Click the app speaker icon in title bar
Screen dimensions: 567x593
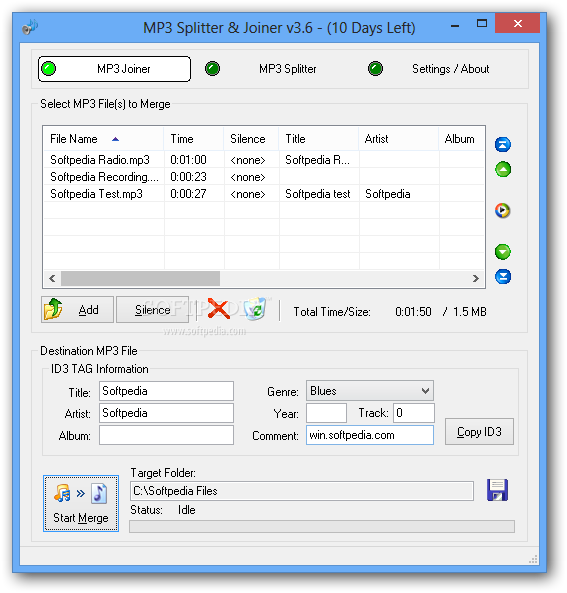[30, 26]
